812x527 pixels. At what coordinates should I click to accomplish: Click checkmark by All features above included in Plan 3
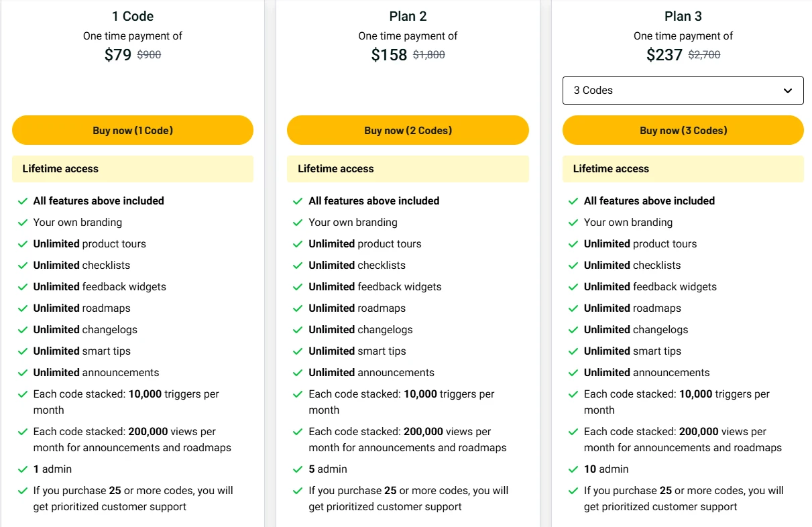click(573, 201)
